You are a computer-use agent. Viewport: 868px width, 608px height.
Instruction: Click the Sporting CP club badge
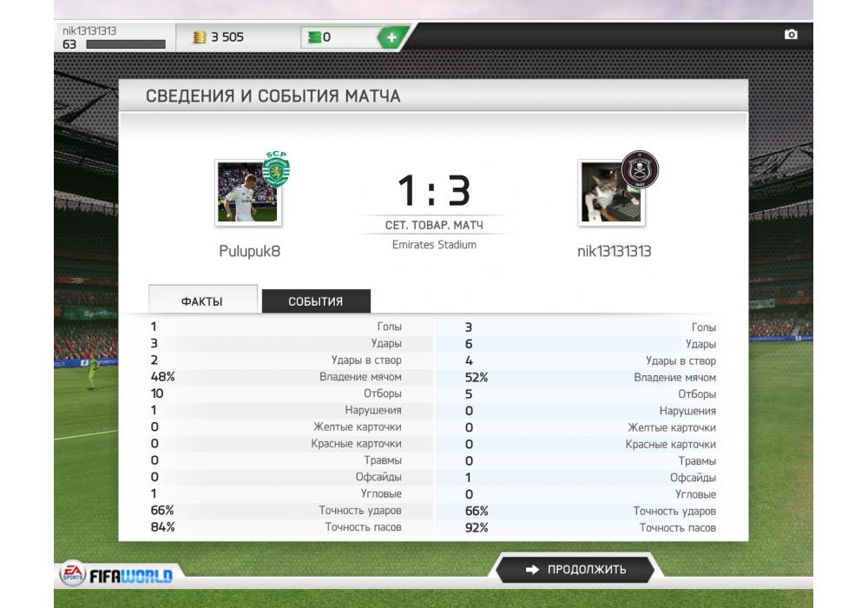pyautogui.click(x=276, y=169)
